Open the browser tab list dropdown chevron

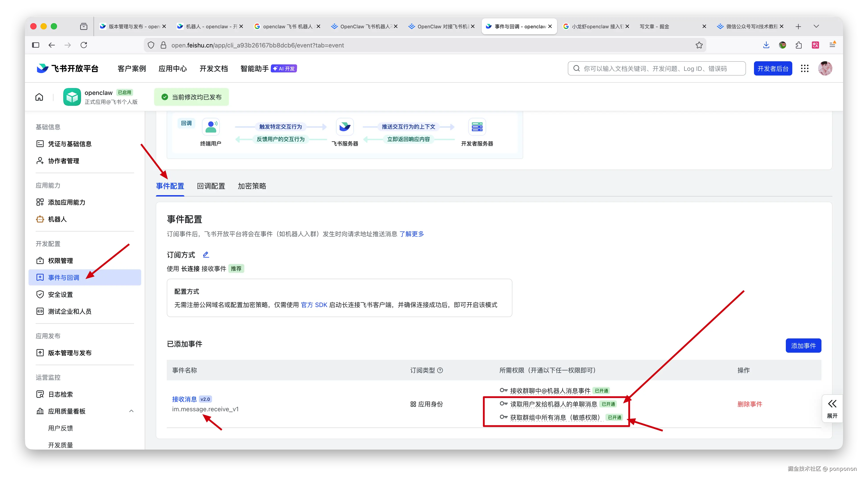tap(816, 26)
